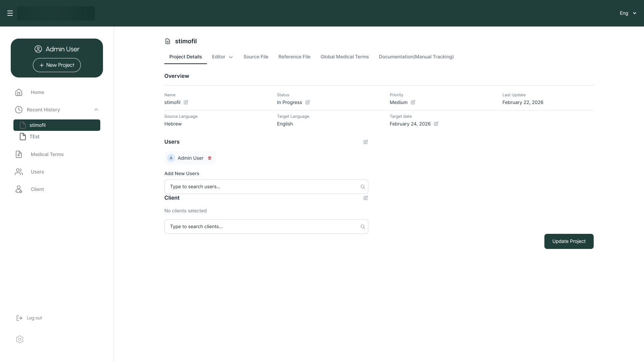Screen dimensions: 644x362
Task: Click the edit icon next to Name stimofil
Action: [x=186, y=102]
